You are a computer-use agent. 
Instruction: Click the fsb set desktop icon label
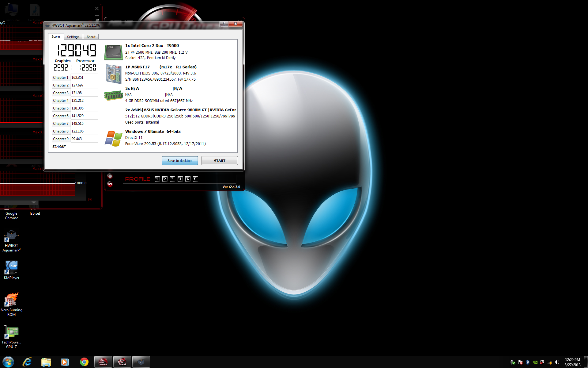click(x=35, y=213)
